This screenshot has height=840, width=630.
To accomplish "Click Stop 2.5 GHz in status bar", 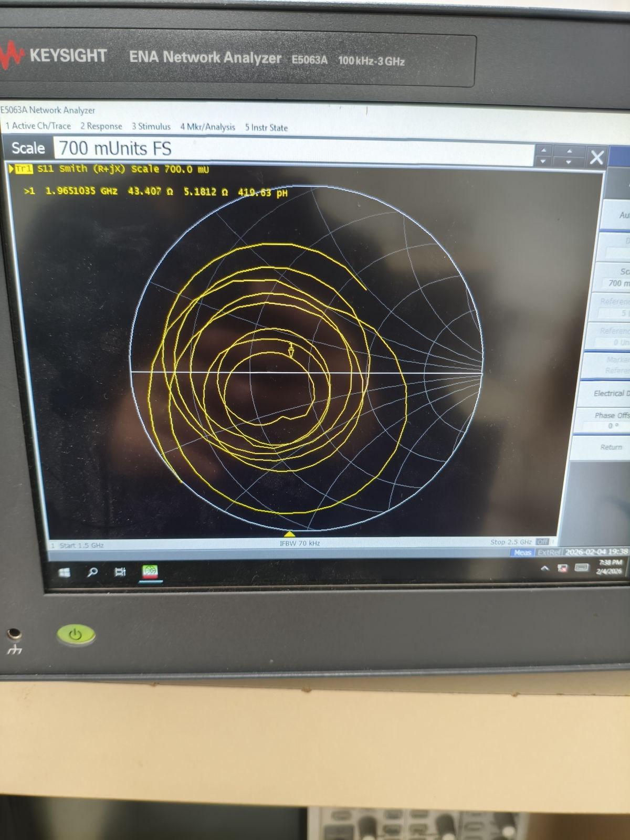I will 511,542.
